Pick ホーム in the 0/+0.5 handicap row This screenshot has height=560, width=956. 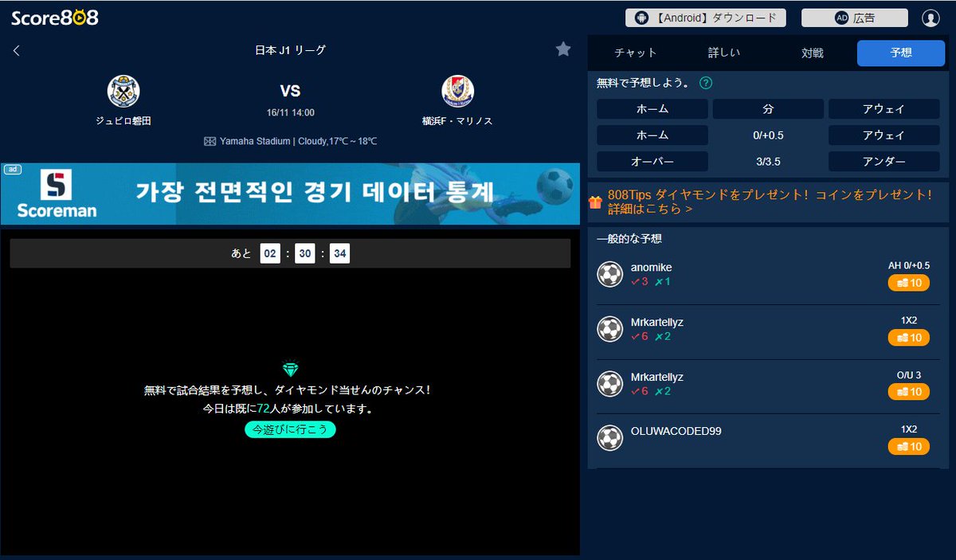click(652, 135)
